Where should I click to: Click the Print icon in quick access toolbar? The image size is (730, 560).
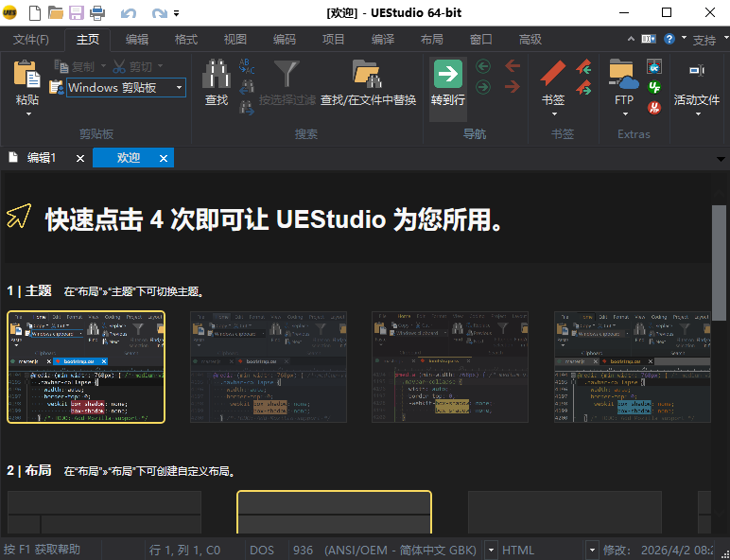[x=97, y=12]
